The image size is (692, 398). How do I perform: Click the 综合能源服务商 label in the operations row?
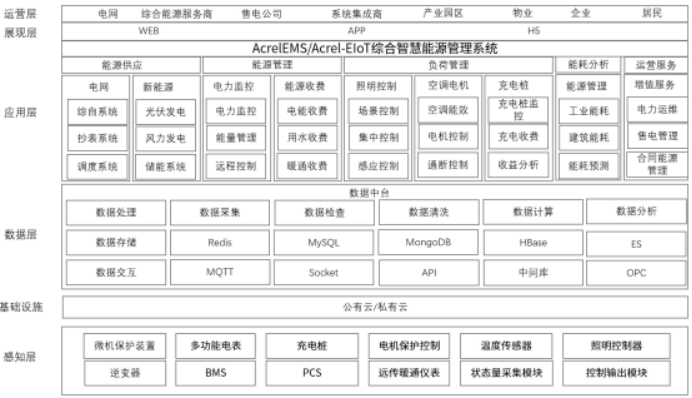[177, 14]
